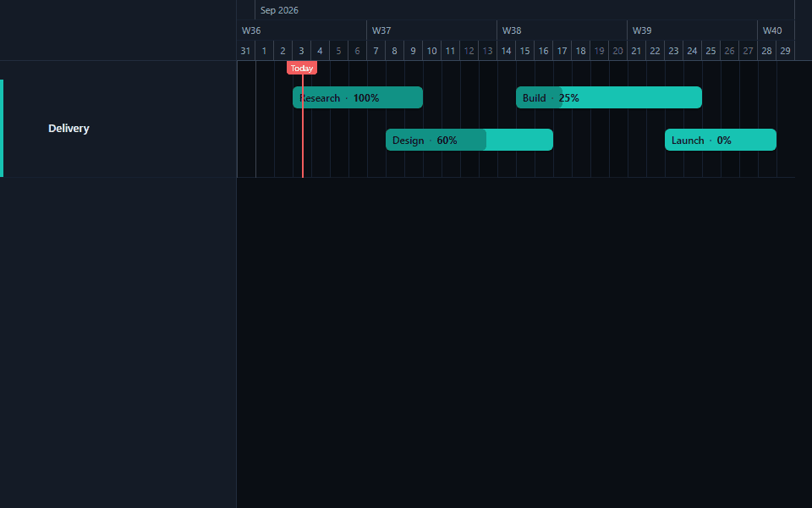
Task: Select the Design 60% task bar
Action: click(x=469, y=140)
